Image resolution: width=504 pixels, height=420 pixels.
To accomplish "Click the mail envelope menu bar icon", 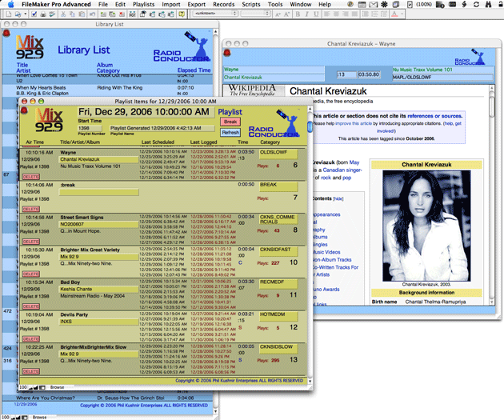I will click(373, 5).
